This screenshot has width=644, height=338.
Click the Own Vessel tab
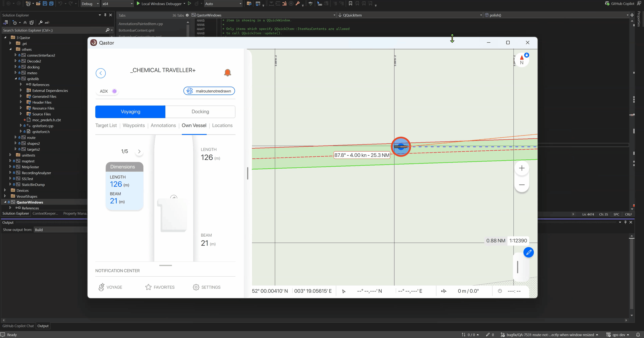(194, 126)
